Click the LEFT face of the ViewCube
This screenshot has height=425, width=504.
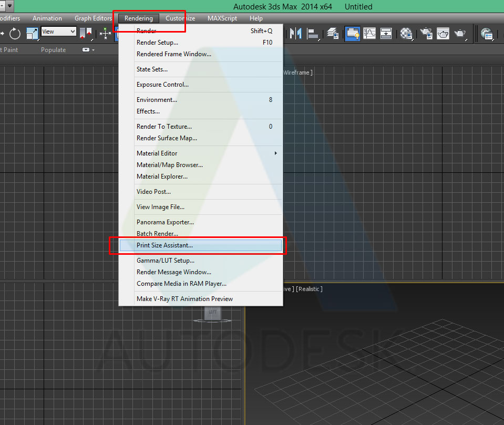[212, 312]
